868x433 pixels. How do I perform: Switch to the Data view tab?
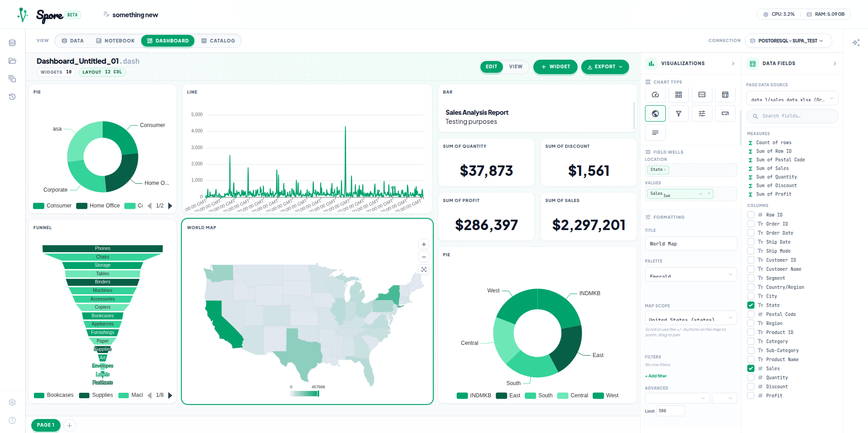point(73,41)
